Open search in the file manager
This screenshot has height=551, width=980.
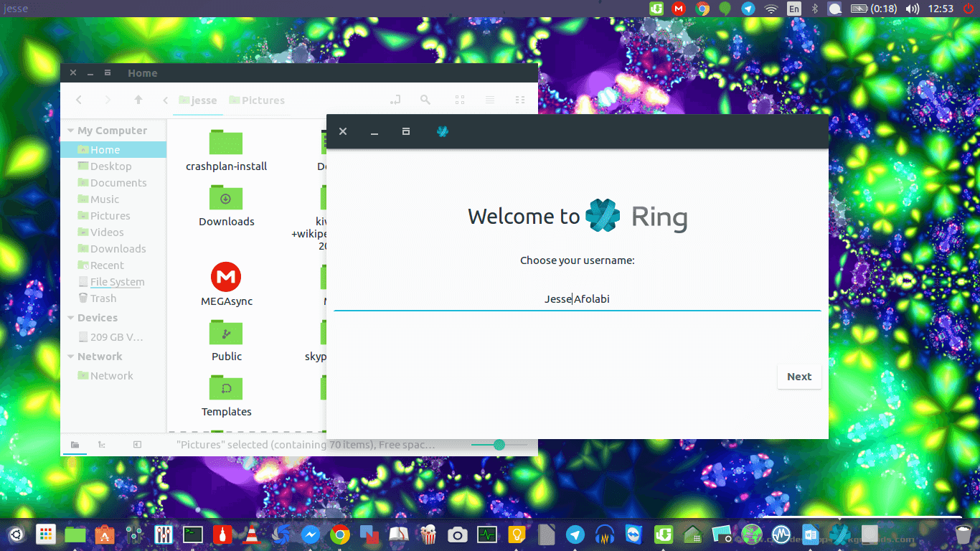[425, 100]
